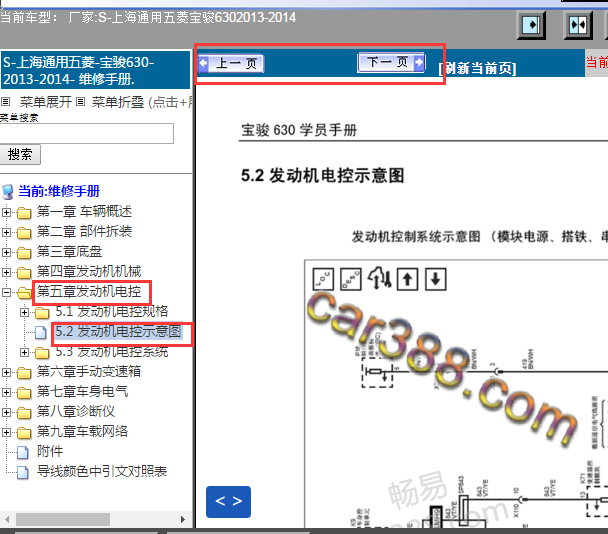The height and width of the screenshot is (534, 608).
Task: Click the LOC icon in diagram
Action: tap(323, 279)
